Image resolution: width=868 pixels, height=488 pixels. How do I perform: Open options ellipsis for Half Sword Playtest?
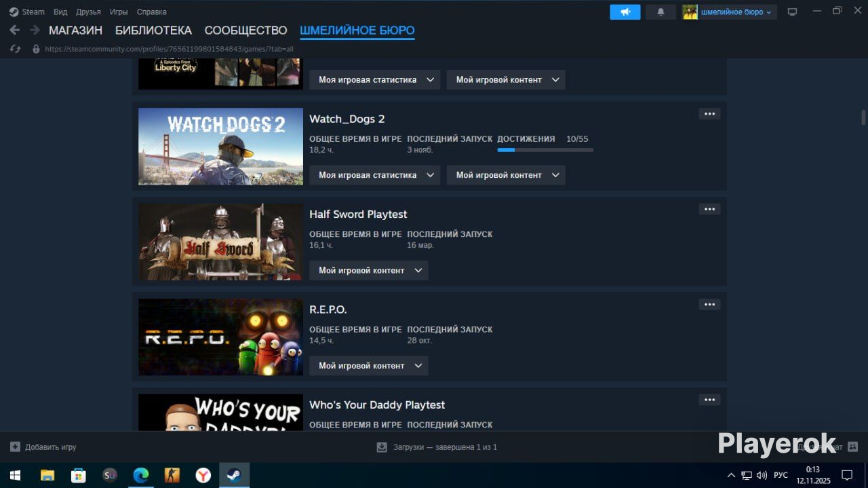click(709, 209)
